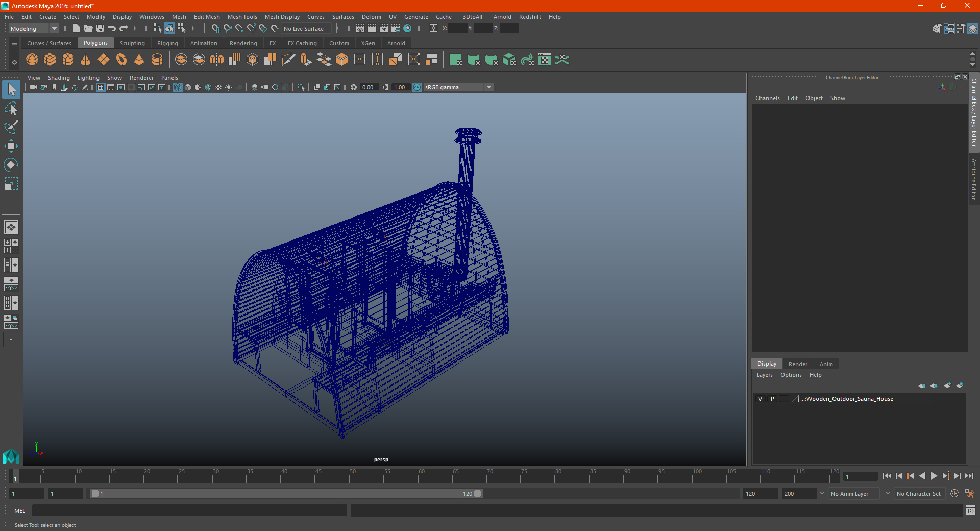Screen dimensions: 980x531
Task: Click the Undo arrow icon
Action: [112, 29]
